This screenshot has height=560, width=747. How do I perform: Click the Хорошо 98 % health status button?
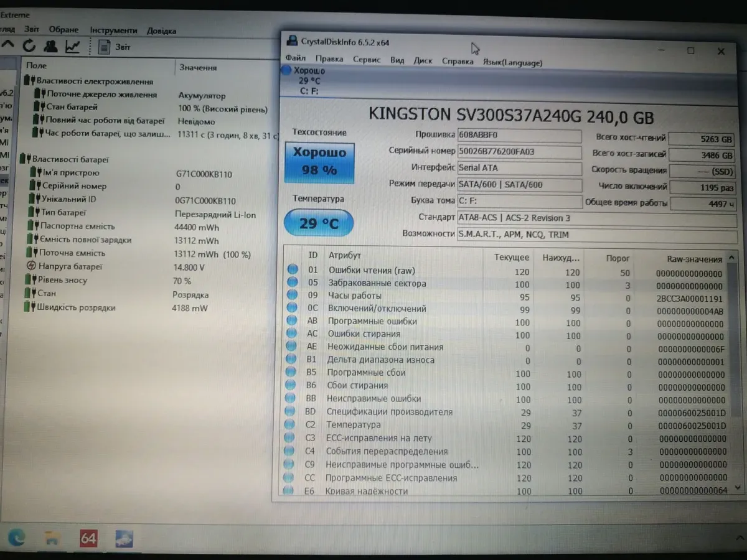click(319, 162)
